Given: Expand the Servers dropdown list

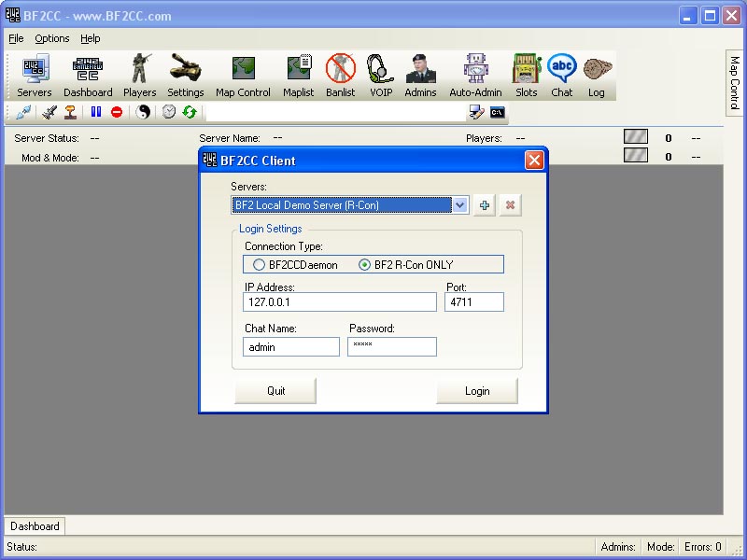Looking at the screenshot, I should coord(459,205).
